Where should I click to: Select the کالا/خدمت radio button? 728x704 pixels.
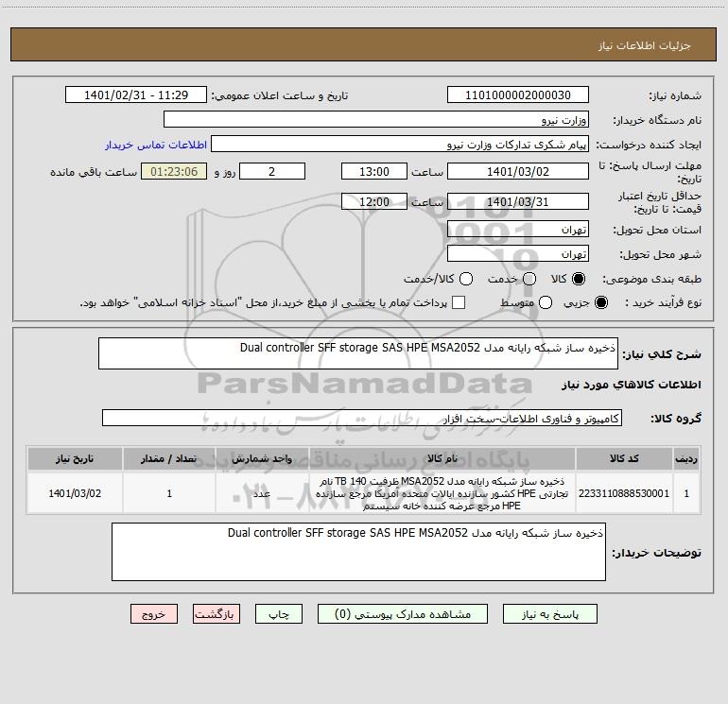pos(466,279)
